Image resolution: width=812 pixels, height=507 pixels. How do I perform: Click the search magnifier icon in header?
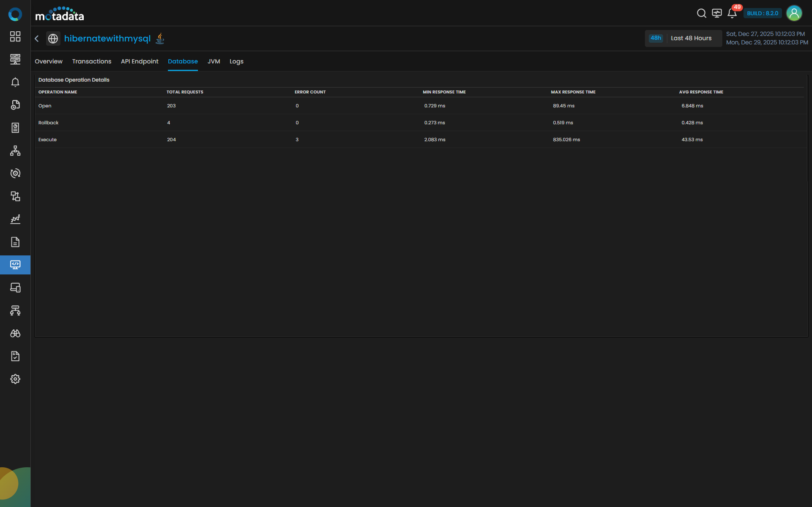tap(701, 14)
